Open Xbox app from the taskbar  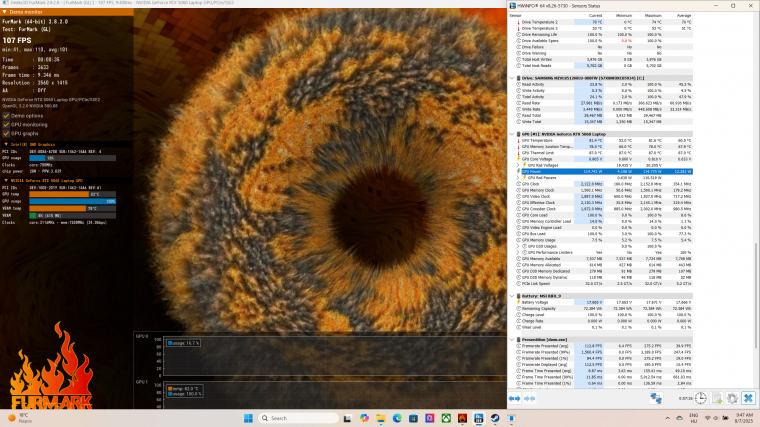(446, 418)
